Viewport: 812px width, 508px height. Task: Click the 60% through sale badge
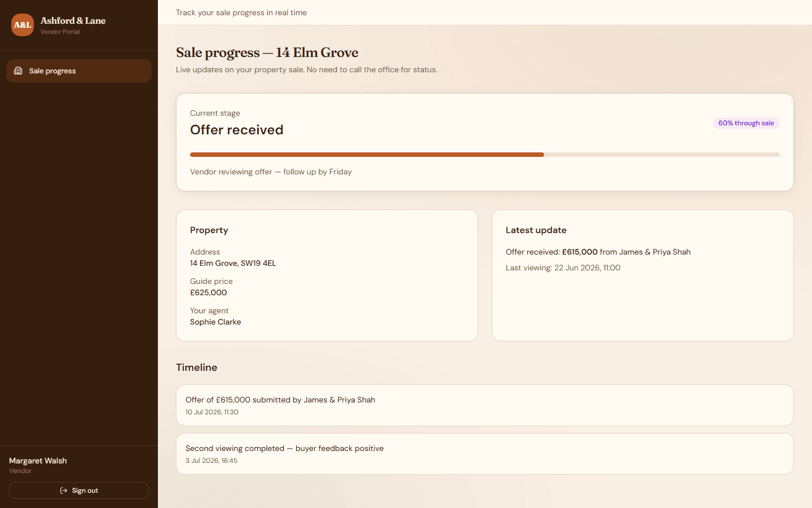coord(746,123)
